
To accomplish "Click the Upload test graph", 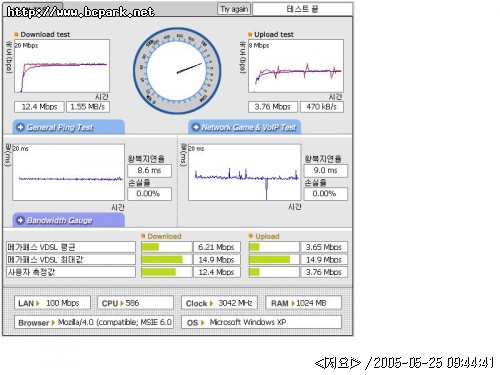I will pyautogui.click(x=296, y=66).
